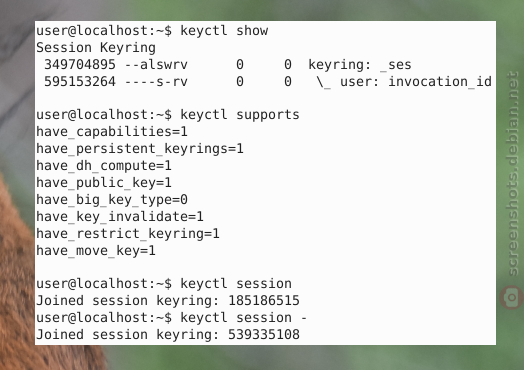The width and height of the screenshot is (524, 370).
Task: Click the joined keyring number 539335108
Action: [x=264, y=335]
